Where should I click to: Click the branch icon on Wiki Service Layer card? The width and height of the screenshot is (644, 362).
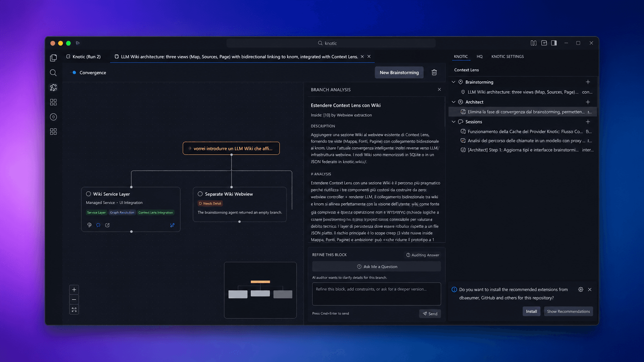coord(172,225)
